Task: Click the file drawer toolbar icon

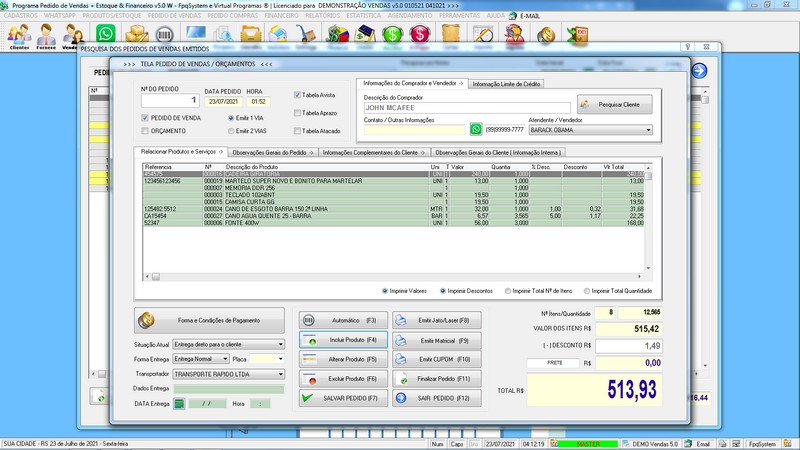Action: point(251,34)
